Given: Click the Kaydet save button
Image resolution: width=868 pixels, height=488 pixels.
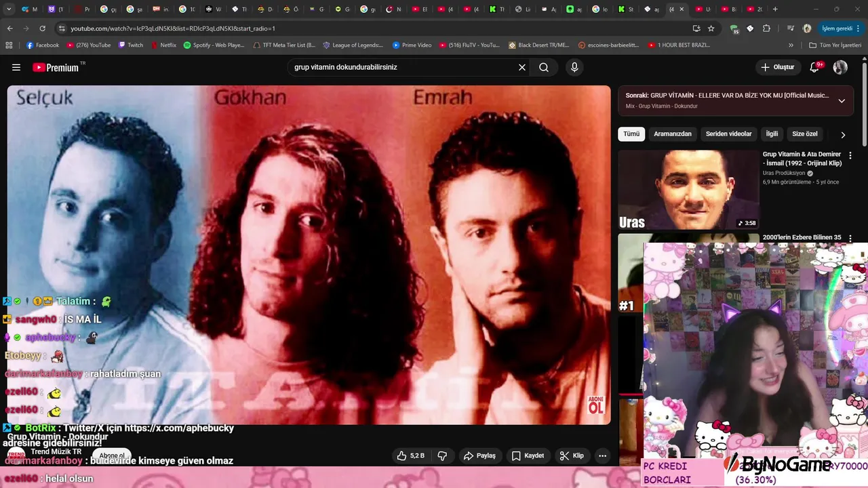Looking at the screenshot, I should [x=528, y=455].
